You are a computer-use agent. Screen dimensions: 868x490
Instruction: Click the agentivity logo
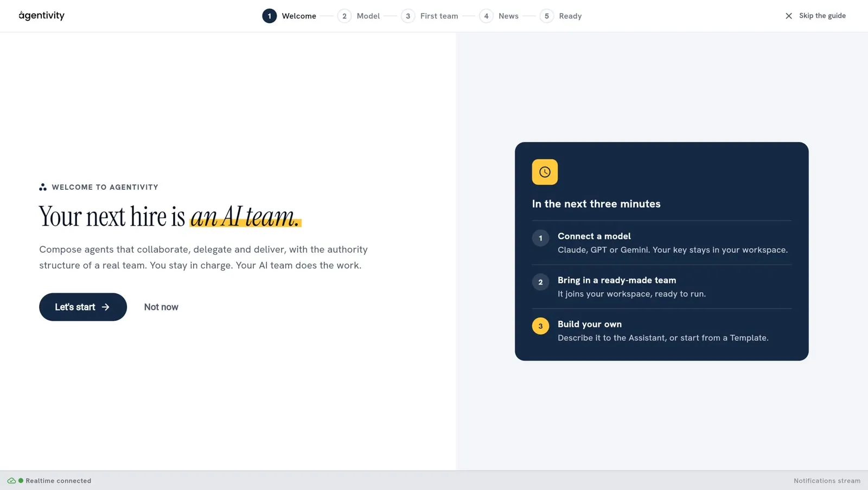click(x=41, y=16)
